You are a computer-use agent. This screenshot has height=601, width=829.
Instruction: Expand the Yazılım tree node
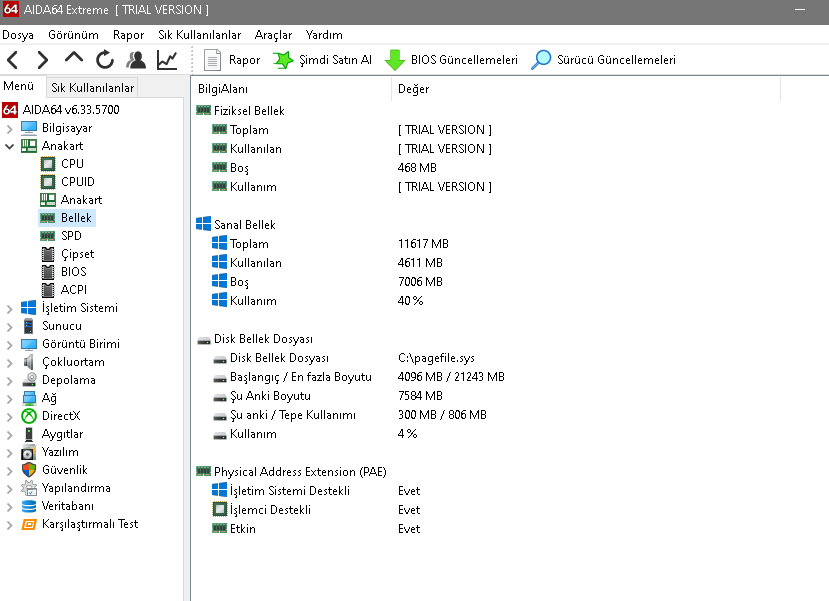coord(9,452)
